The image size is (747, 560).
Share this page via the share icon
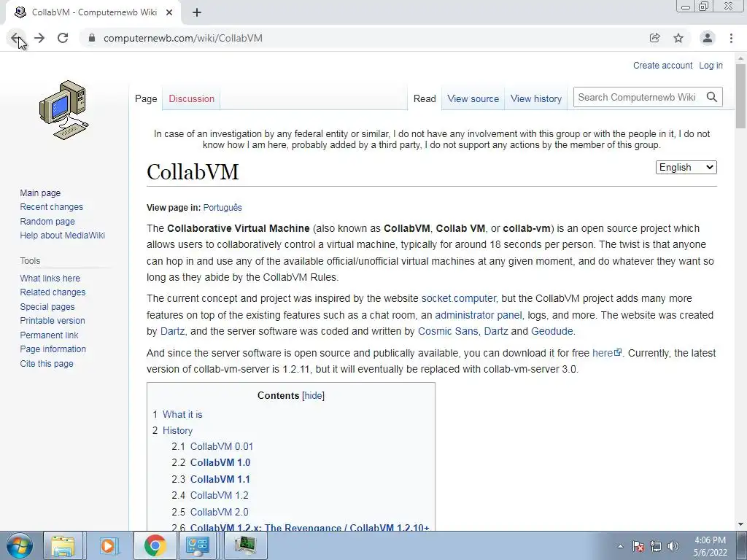[x=655, y=38]
